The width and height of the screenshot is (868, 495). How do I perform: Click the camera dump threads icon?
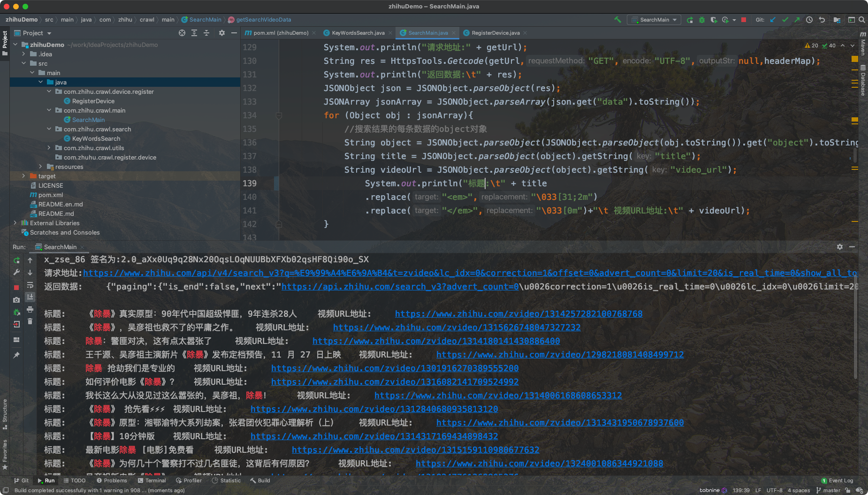tap(16, 300)
